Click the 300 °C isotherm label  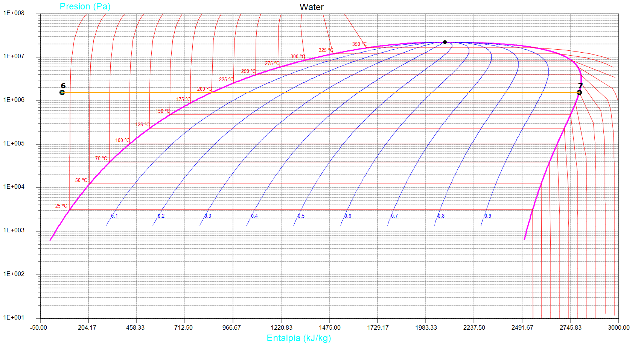(298, 57)
